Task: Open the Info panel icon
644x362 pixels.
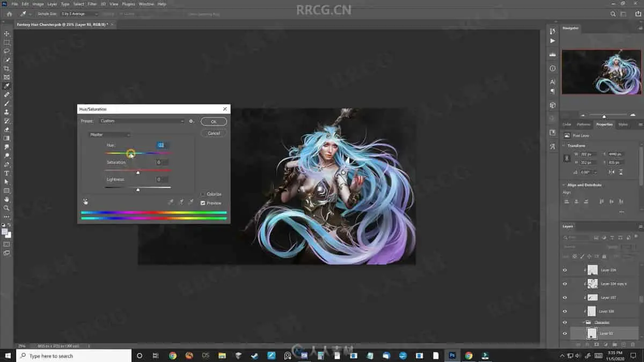Action: click(x=553, y=69)
